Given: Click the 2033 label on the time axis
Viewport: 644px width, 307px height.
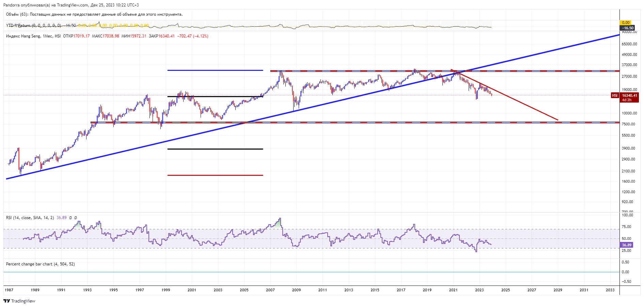Looking at the screenshot, I should click(x=610, y=290).
